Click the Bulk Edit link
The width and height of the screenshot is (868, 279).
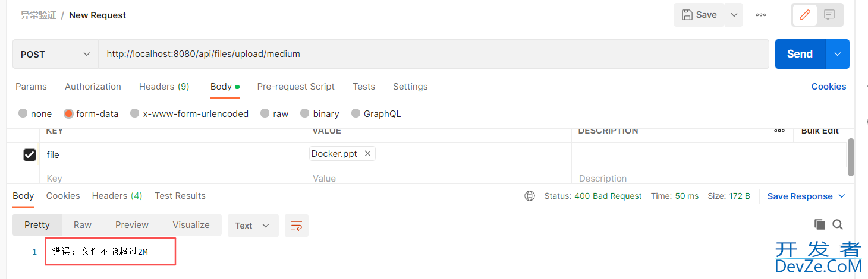click(820, 131)
